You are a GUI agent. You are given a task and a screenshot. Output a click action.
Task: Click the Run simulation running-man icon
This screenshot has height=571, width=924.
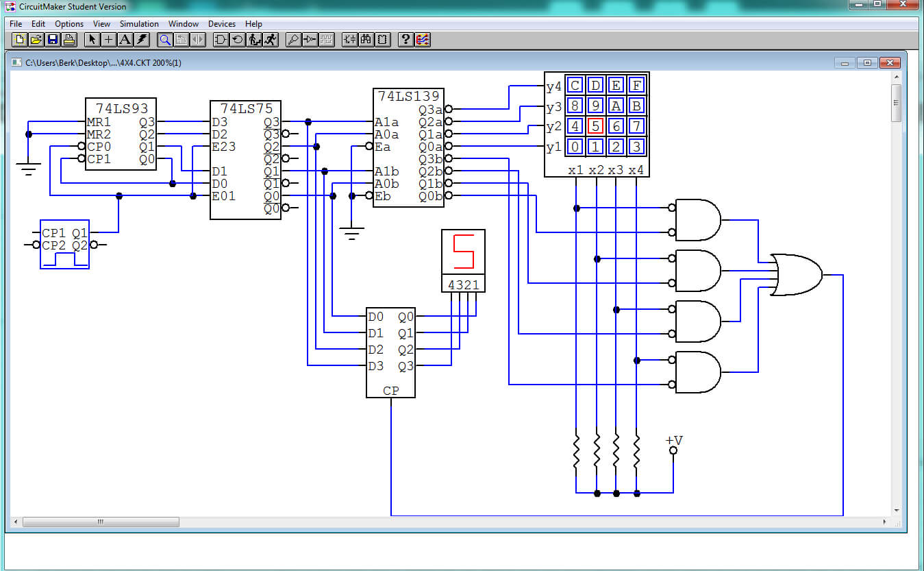coord(270,40)
